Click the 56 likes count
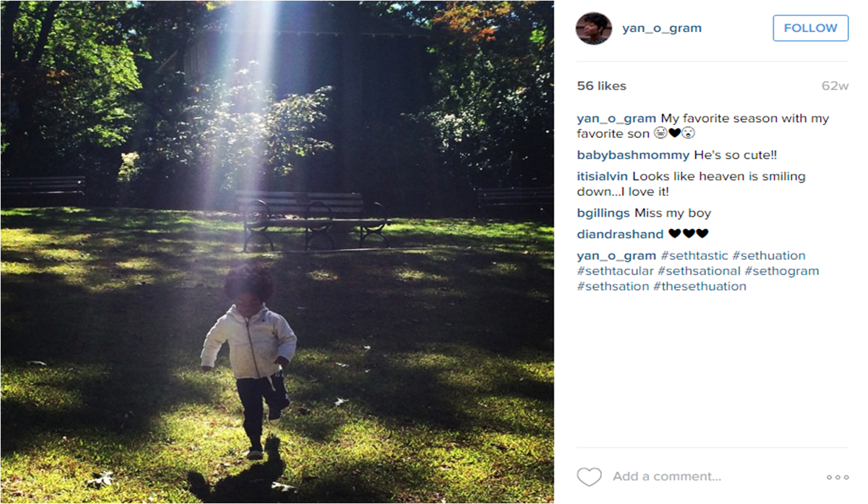Viewport: 868px width, 504px height. coord(601,86)
